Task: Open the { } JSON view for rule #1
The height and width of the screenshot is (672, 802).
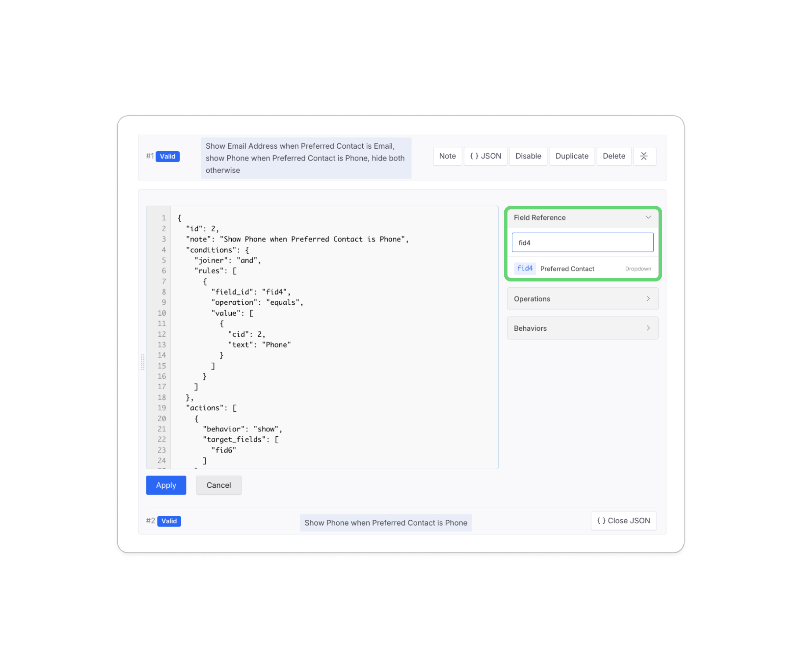Action: point(485,156)
